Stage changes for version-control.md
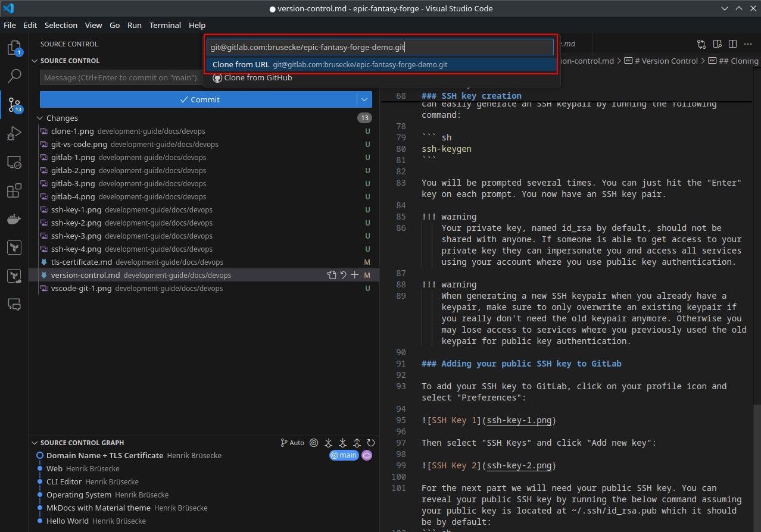 tap(355, 275)
